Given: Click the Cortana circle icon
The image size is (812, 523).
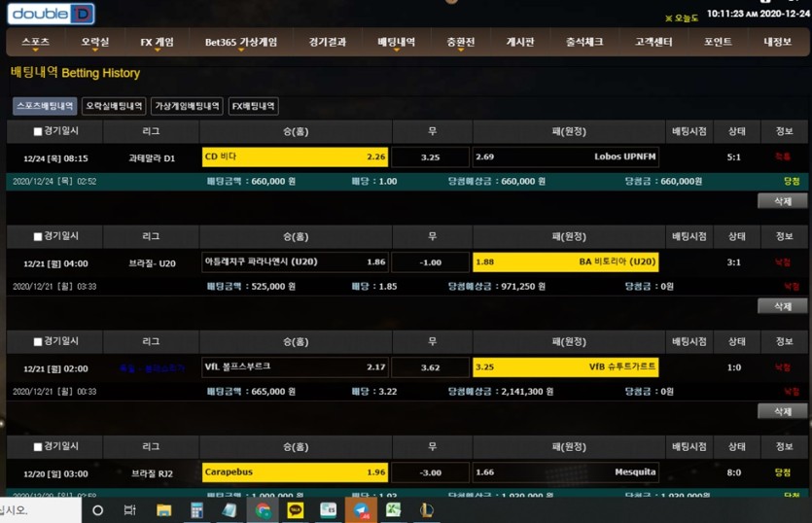Looking at the screenshot, I should pyautogui.click(x=97, y=510).
